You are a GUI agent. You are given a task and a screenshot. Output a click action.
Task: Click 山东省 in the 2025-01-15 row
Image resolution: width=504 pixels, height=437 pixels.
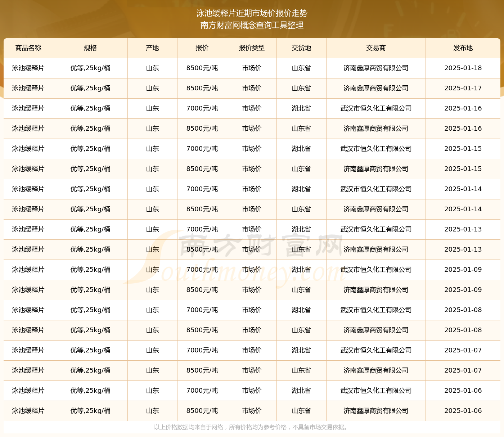(x=301, y=169)
